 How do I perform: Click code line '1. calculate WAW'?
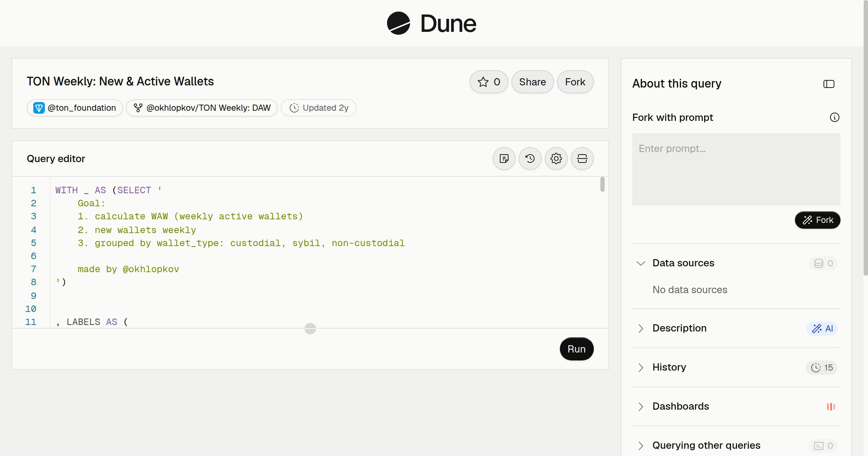click(x=190, y=216)
